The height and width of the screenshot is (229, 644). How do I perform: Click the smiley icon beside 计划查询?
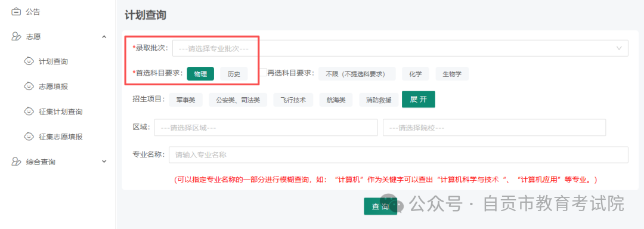coord(29,61)
